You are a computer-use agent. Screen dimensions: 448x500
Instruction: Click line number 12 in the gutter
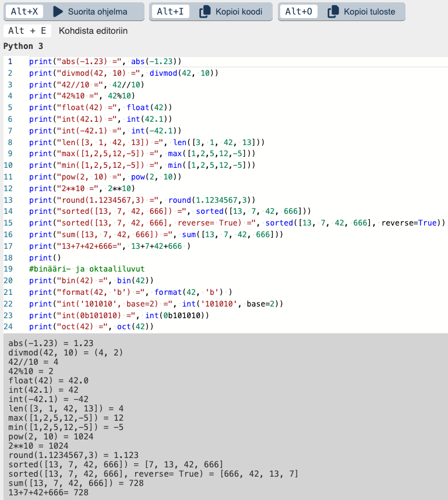coord(10,188)
